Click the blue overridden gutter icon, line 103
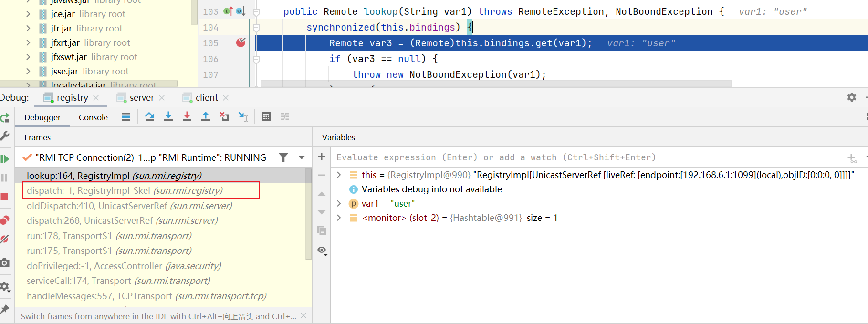 coord(240,11)
